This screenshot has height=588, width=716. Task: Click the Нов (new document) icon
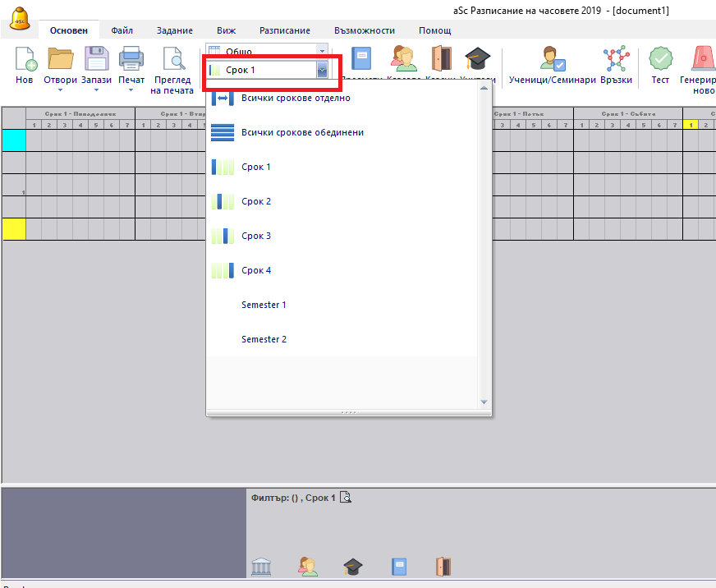tap(25, 61)
